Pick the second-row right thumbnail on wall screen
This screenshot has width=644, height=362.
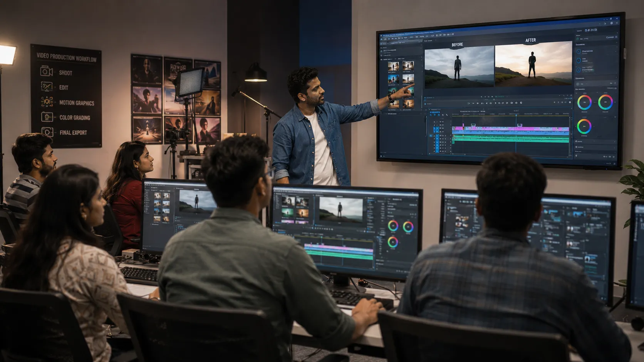pyautogui.click(x=408, y=78)
